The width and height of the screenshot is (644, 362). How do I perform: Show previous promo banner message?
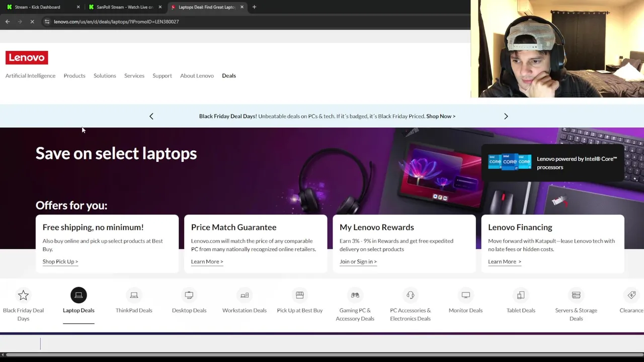151,116
